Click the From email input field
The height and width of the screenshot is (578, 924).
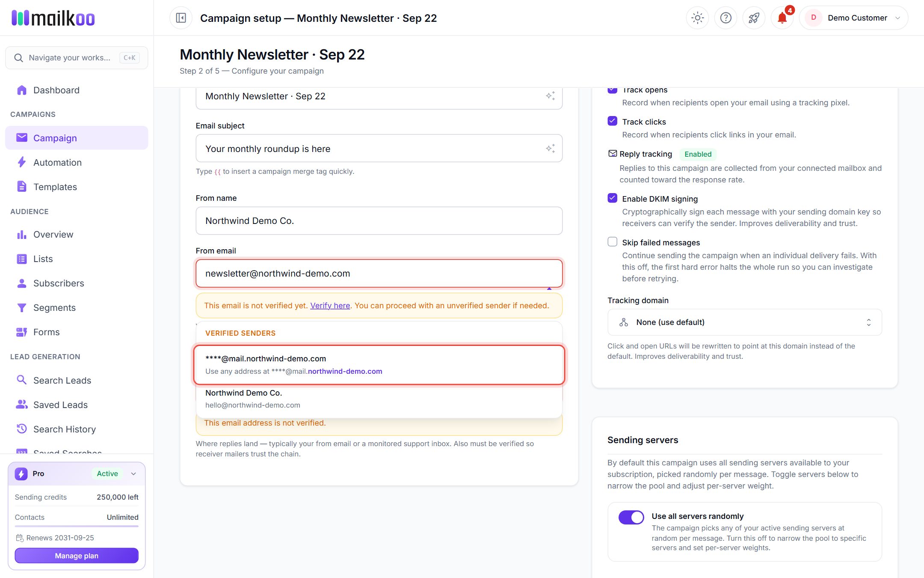coord(379,274)
